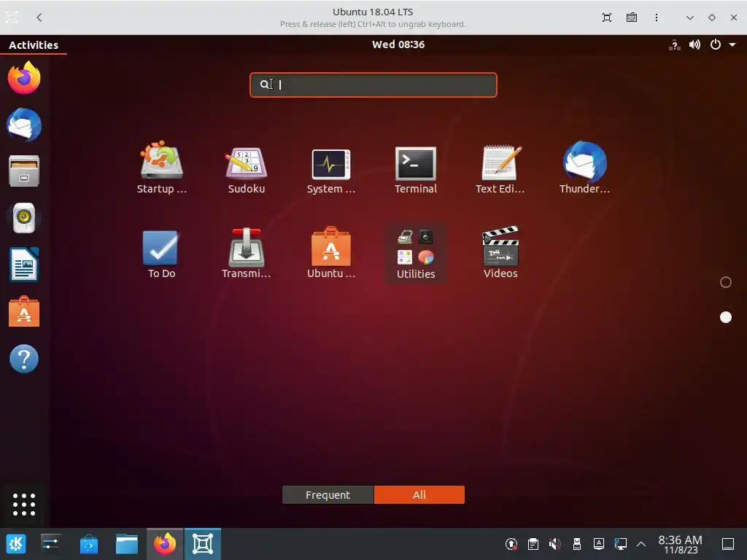Open System Settings in the taskbar

pos(50,544)
